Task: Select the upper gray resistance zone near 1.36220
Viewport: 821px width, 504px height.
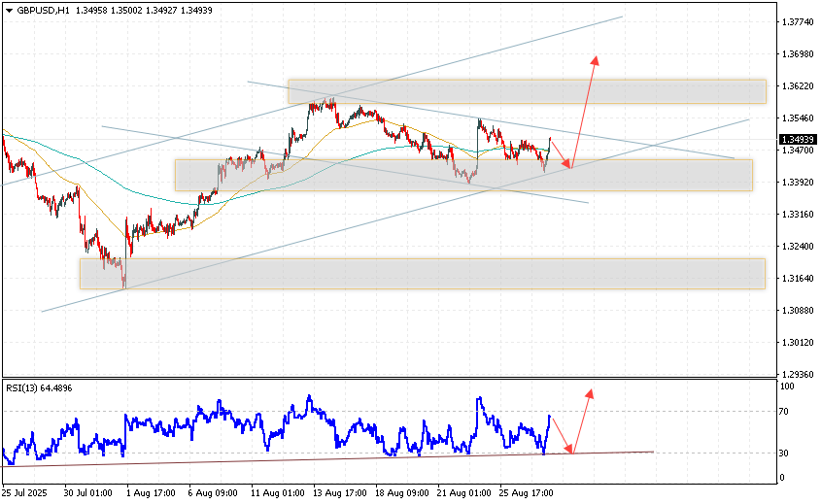Action: pyautogui.click(x=527, y=91)
